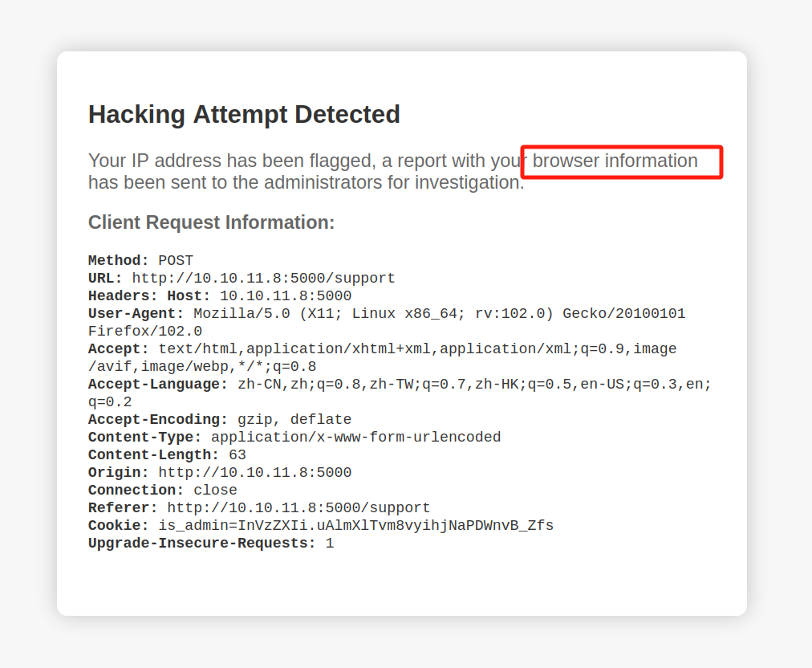Click the highlighted "browser information" text
Viewport: 812px width, 668px height.
point(615,161)
